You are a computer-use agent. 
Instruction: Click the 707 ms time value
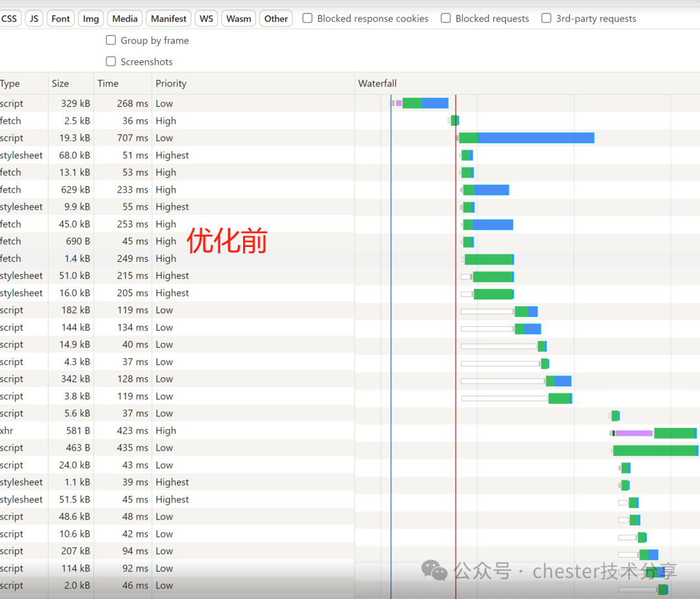pyautogui.click(x=133, y=138)
